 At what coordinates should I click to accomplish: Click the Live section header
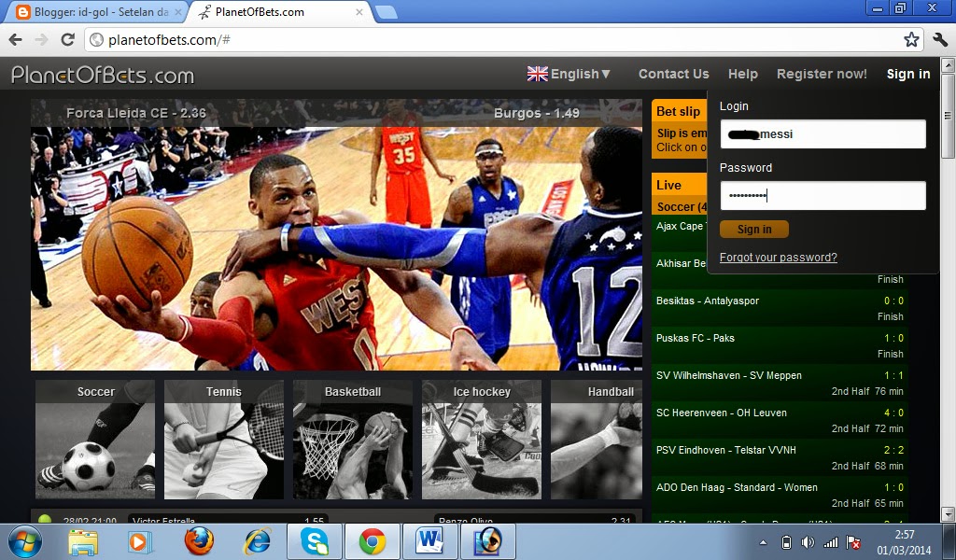pos(679,185)
